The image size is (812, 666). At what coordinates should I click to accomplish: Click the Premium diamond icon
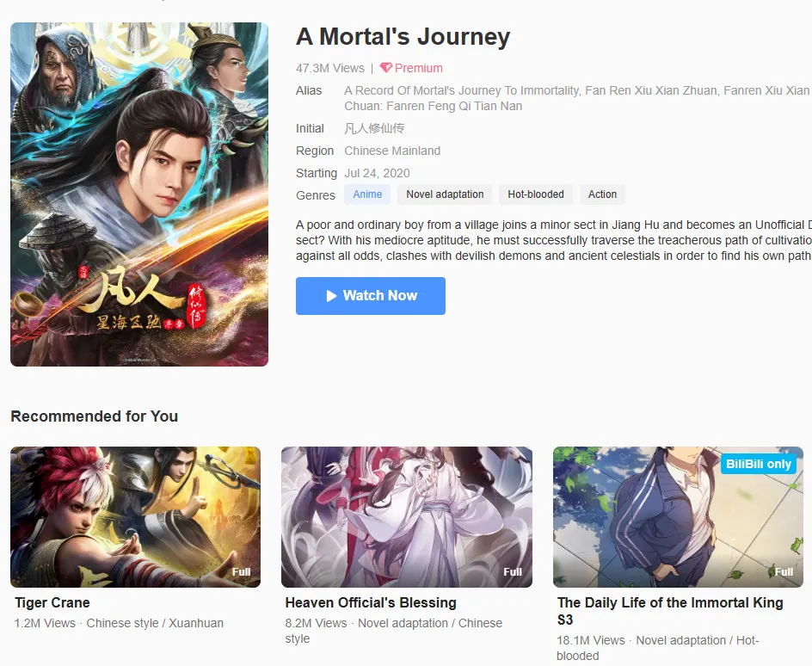click(x=386, y=68)
